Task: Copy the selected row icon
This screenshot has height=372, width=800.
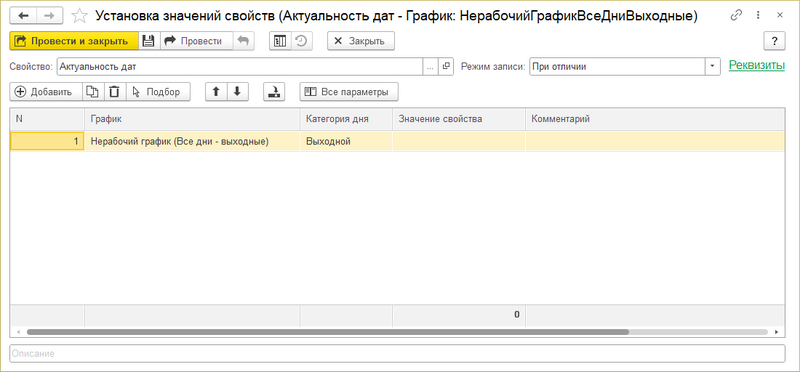Action: click(93, 92)
